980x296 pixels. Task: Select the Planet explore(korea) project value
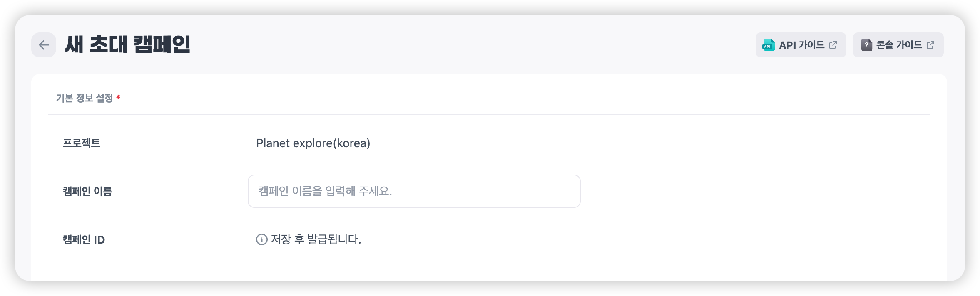click(x=313, y=143)
